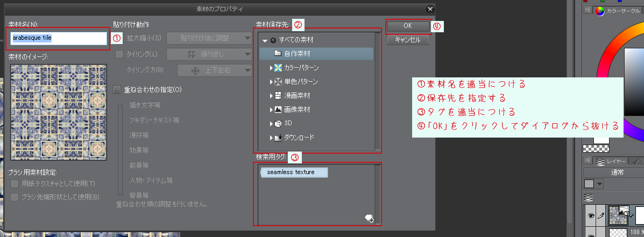Screen dimensions: 644x237
Task: Select the 単色パターン tree entry
Action: pyautogui.click(x=301, y=82)
